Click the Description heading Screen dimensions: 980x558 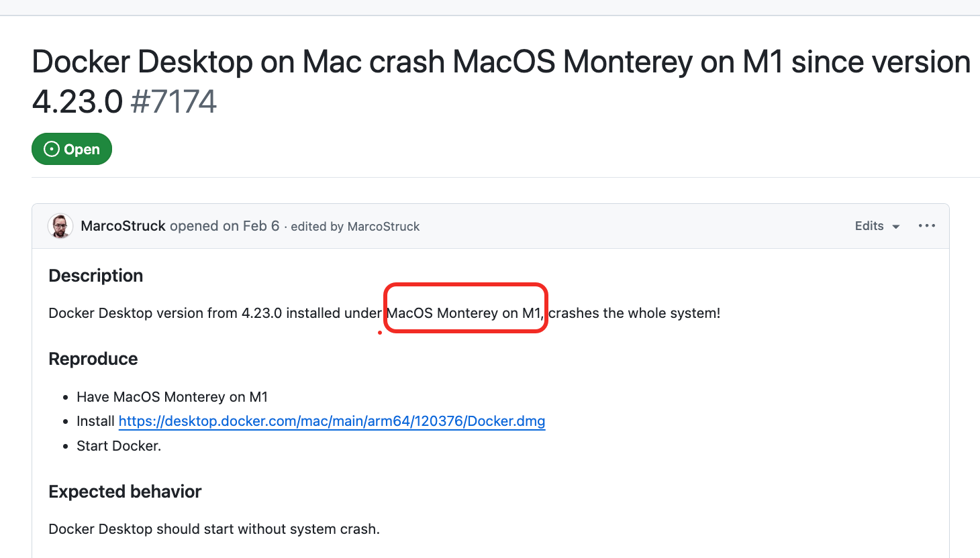(x=96, y=276)
